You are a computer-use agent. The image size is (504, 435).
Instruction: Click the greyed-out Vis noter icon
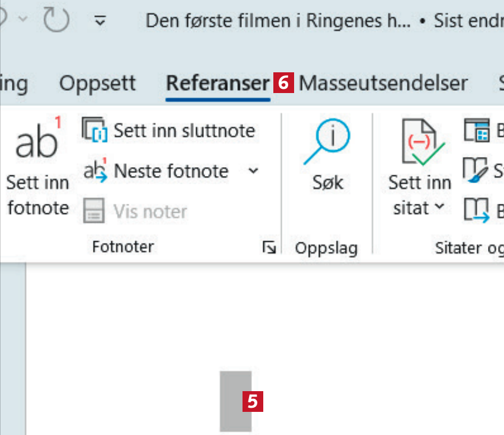(x=93, y=211)
